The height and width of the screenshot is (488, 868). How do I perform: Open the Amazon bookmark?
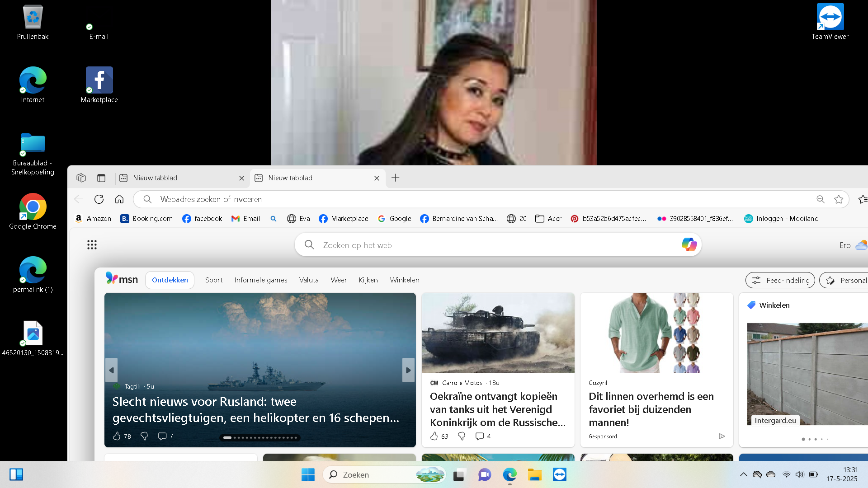click(x=93, y=219)
